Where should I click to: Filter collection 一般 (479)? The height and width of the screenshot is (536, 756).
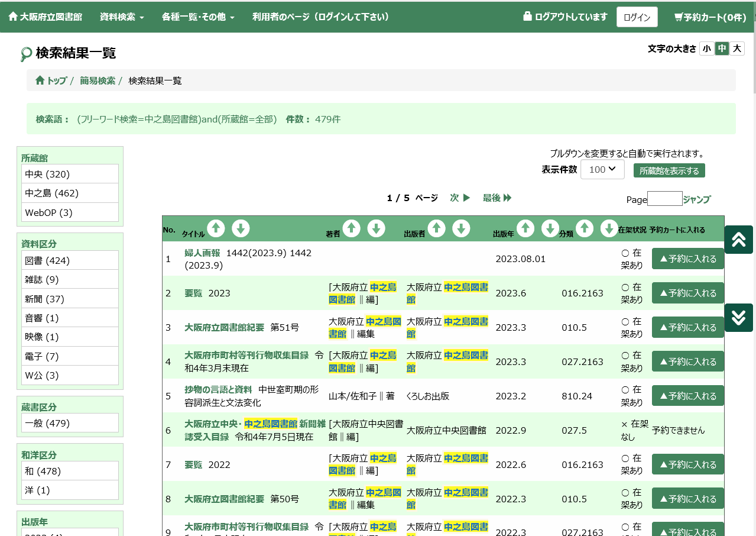click(70, 423)
